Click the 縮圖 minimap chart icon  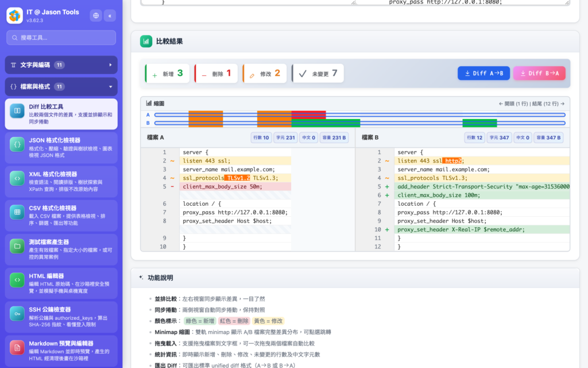pos(149,103)
